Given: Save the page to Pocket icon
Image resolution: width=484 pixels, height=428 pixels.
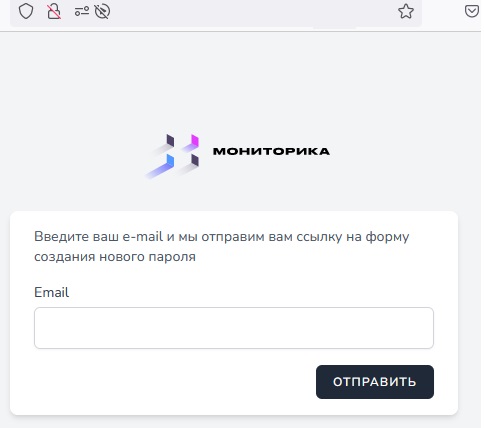Looking at the screenshot, I should click(472, 11).
